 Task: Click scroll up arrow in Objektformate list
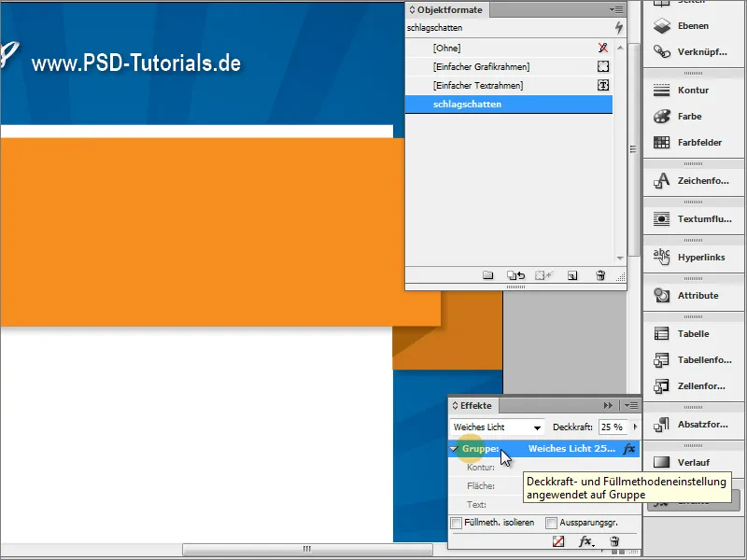620,48
